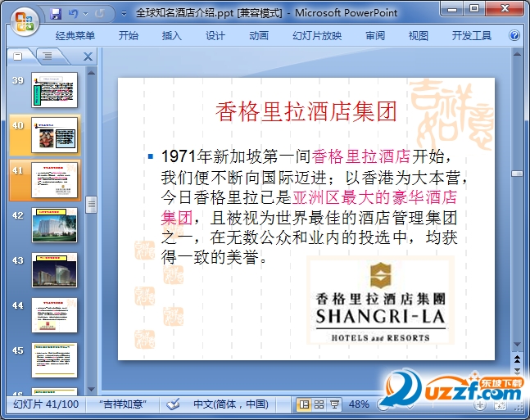Select slide 40 thumbnail
Screen dimensions: 530x420
click(54, 135)
